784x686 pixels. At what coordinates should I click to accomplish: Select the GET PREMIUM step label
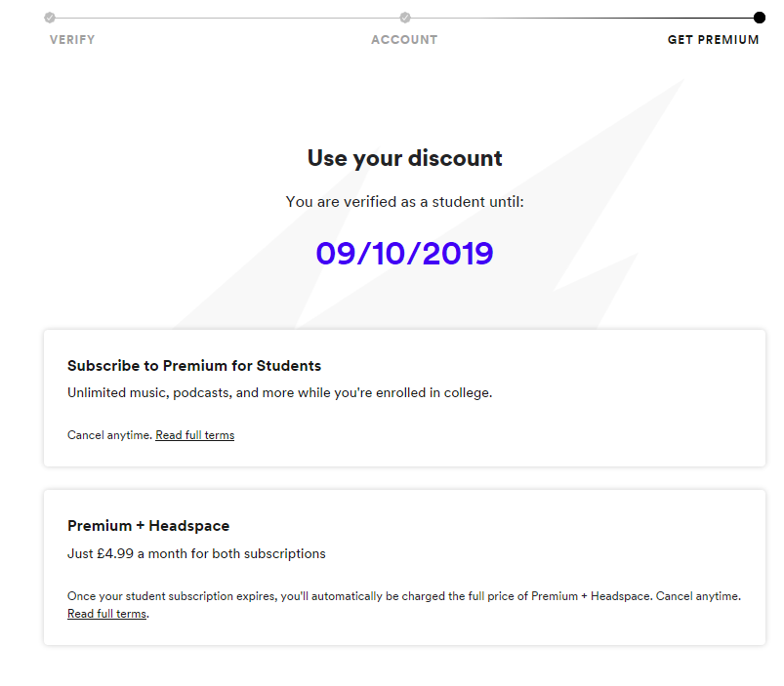click(x=713, y=40)
